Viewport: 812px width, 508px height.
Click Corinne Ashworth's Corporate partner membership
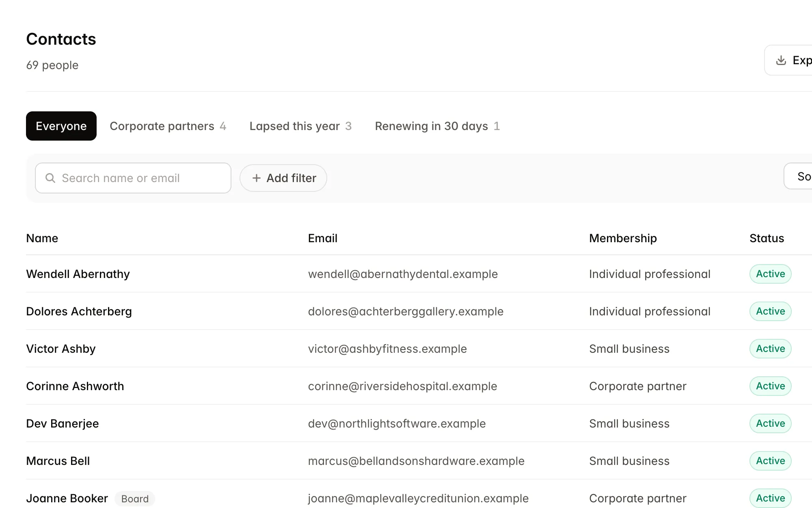(638, 386)
